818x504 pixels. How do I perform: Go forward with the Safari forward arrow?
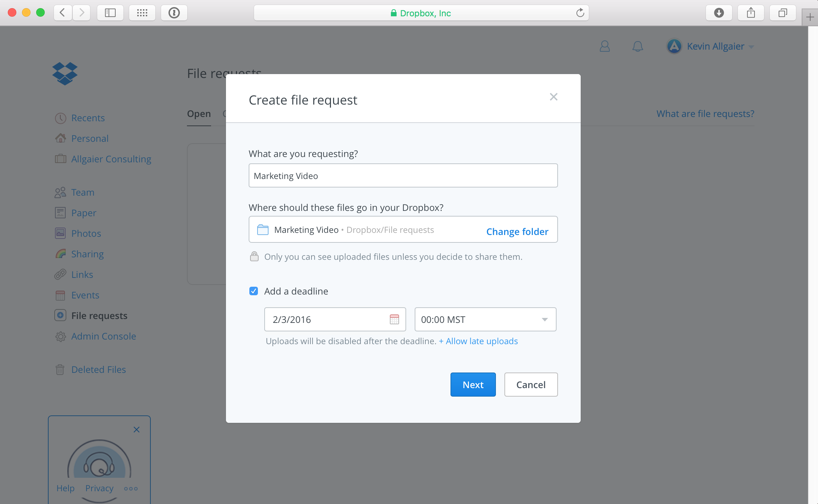(82, 13)
